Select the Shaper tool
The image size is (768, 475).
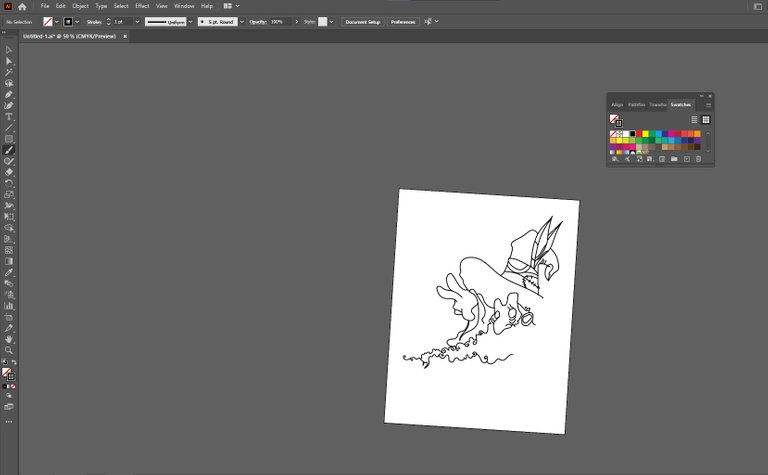click(x=9, y=161)
